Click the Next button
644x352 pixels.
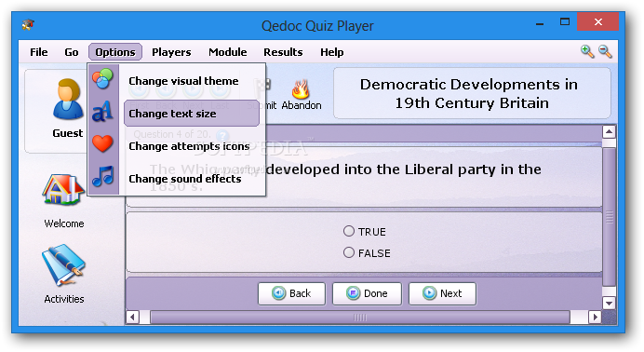pos(442,293)
